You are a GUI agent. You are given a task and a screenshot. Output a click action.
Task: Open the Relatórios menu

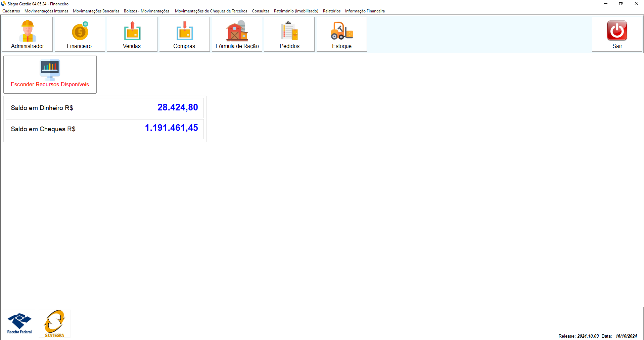[x=332, y=11]
